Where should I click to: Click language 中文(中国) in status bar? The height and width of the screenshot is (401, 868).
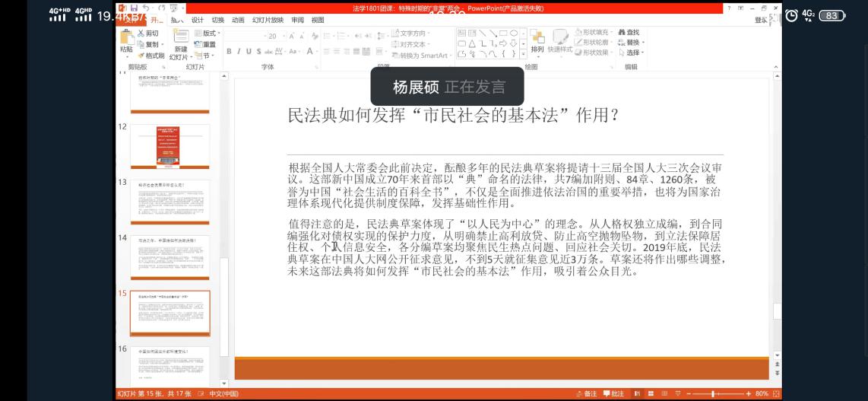click(x=223, y=394)
